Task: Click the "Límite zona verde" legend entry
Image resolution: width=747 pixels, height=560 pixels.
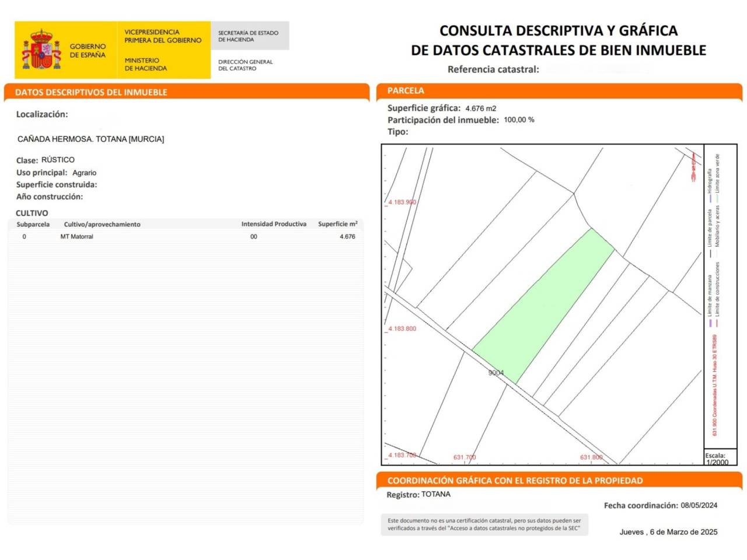Action: [x=717, y=177]
